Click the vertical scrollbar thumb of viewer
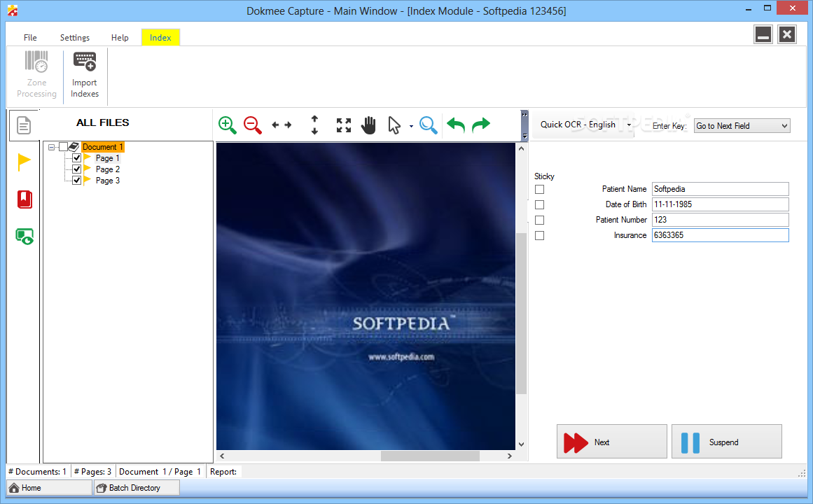Image resolution: width=813 pixels, height=504 pixels. click(x=521, y=314)
